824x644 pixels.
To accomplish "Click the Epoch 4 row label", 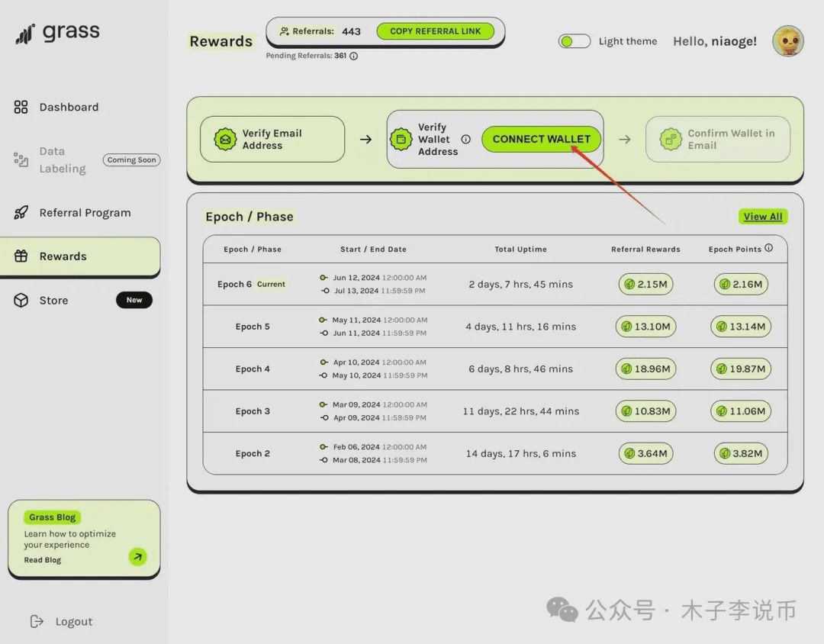I will click(x=253, y=369).
